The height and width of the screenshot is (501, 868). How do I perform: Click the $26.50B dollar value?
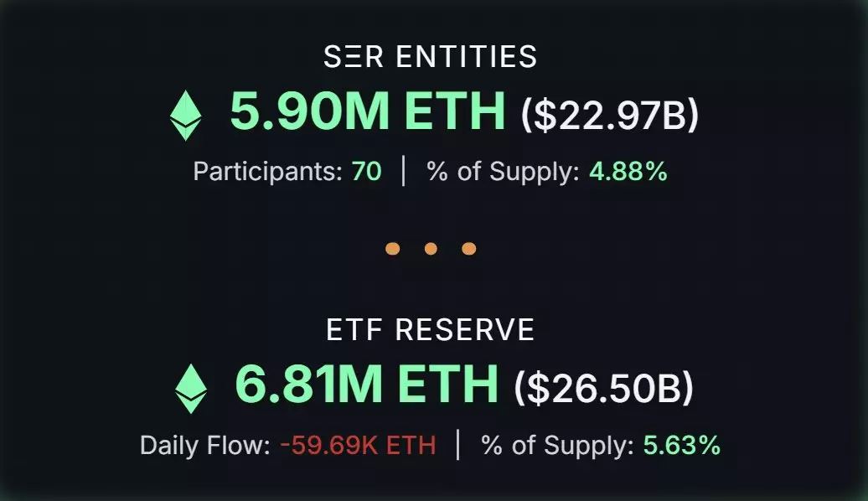(x=603, y=386)
